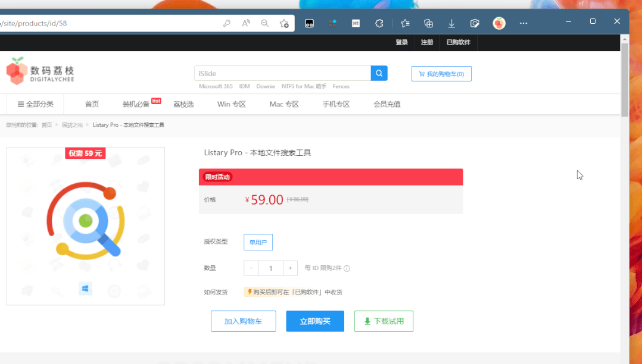The image size is (642, 364).
Task: Click the glasses-face extension icon in toolbar
Action: 309,23
